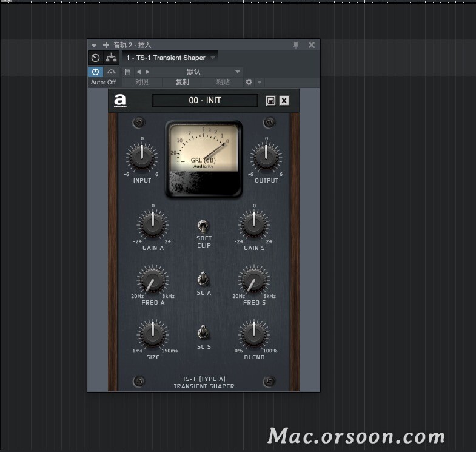Pin the plugin window
476x452 pixels.
coord(296,46)
